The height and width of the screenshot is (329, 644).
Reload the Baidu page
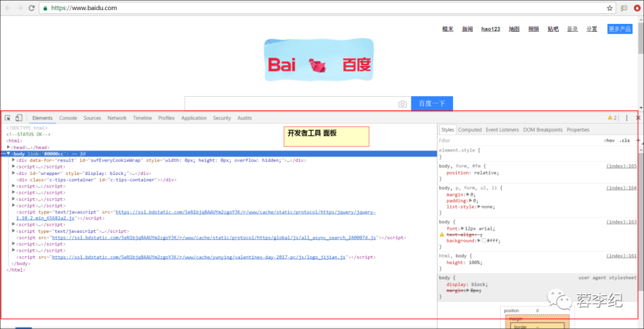point(32,8)
